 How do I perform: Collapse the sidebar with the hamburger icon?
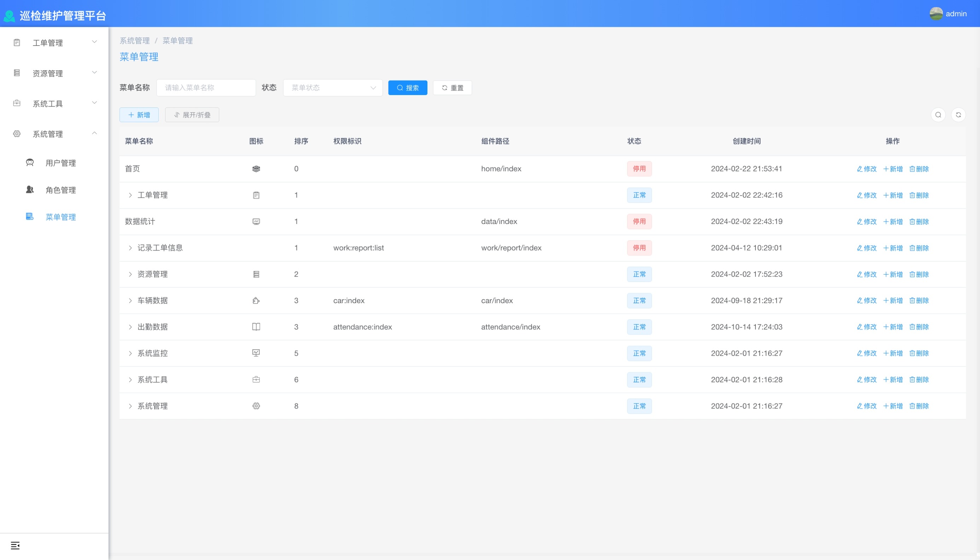(x=15, y=546)
